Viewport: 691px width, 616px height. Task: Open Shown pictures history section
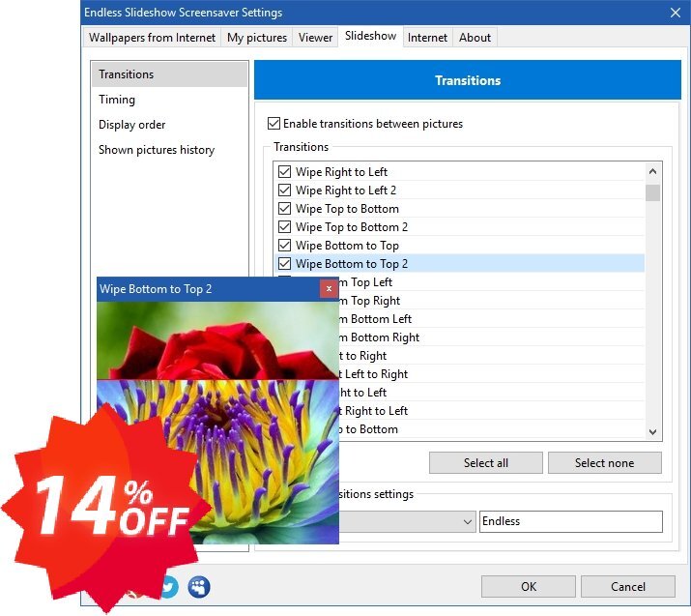[x=170, y=150]
